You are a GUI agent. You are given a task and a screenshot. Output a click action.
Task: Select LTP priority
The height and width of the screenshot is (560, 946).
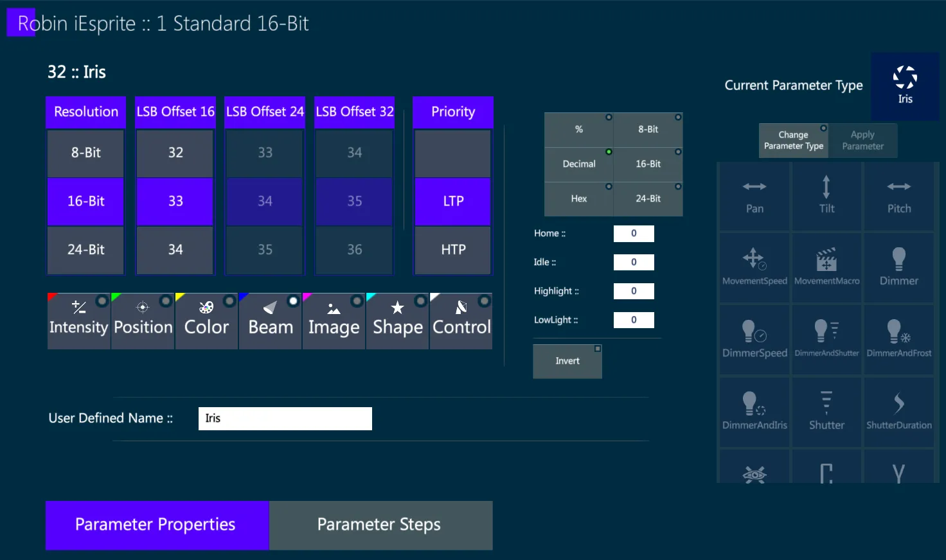point(453,202)
